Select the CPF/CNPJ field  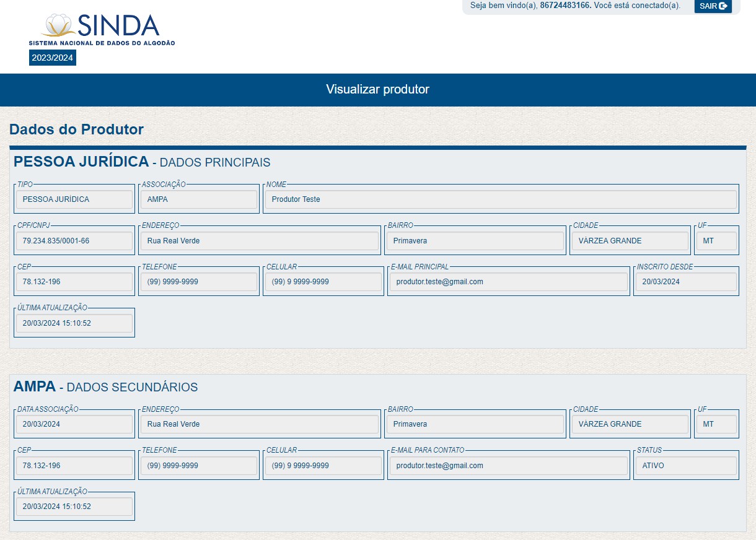(74, 241)
